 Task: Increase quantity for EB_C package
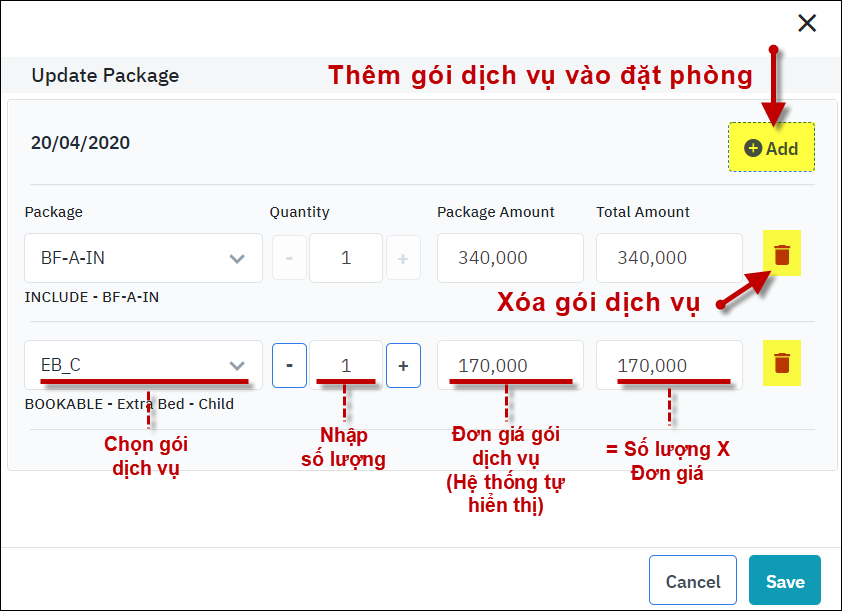(x=403, y=365)
